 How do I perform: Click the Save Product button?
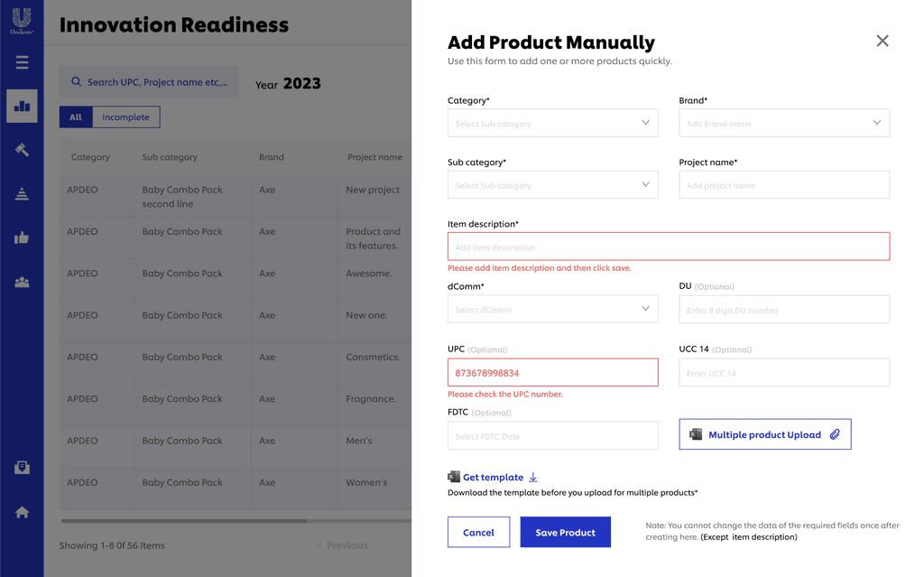point(565,532)
